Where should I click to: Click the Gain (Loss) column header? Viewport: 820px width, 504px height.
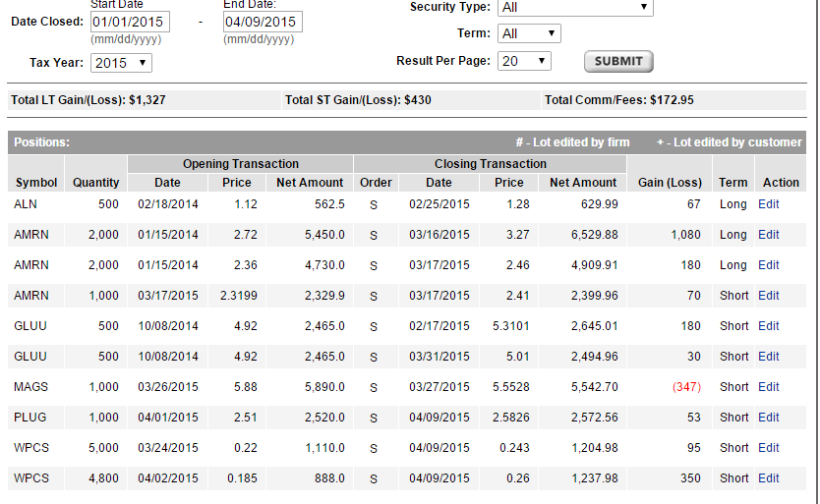click(670, 183)
